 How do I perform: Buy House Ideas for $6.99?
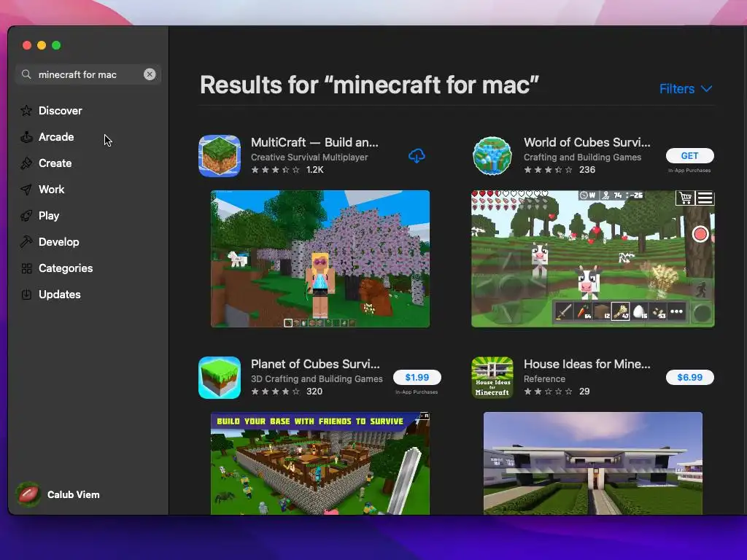(x=689, y=377)
